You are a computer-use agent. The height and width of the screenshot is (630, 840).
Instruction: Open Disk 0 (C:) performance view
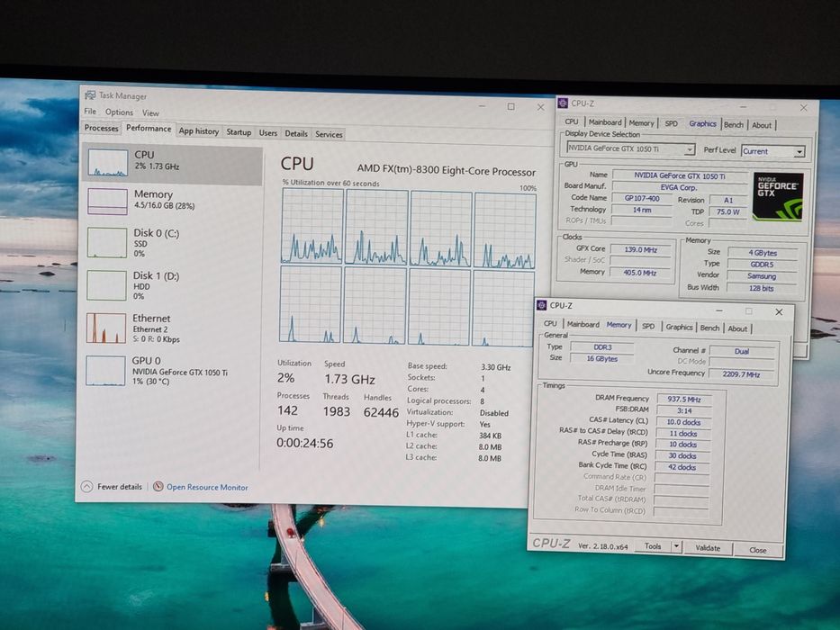172,242
